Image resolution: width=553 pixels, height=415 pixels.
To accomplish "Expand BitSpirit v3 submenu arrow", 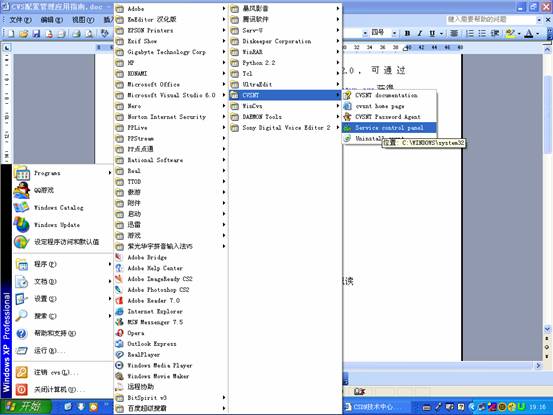I will pyautogui.click(x=224, y=397).
